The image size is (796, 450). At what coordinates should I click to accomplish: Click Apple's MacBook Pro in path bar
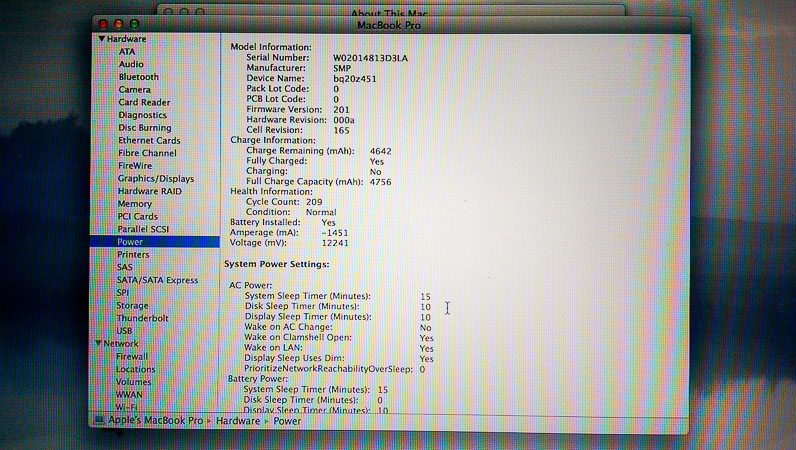(x=155, y=421)
